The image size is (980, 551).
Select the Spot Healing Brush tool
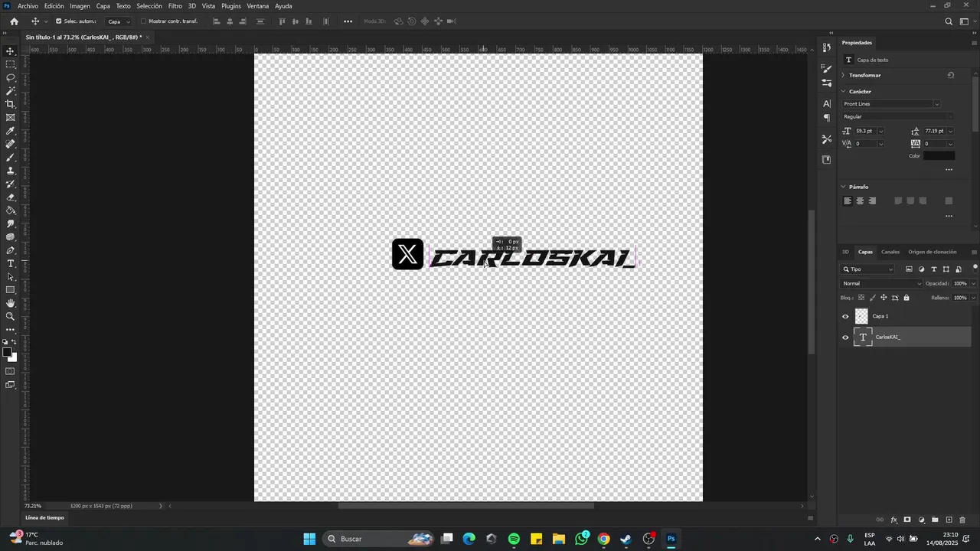(x=11, y=144)
